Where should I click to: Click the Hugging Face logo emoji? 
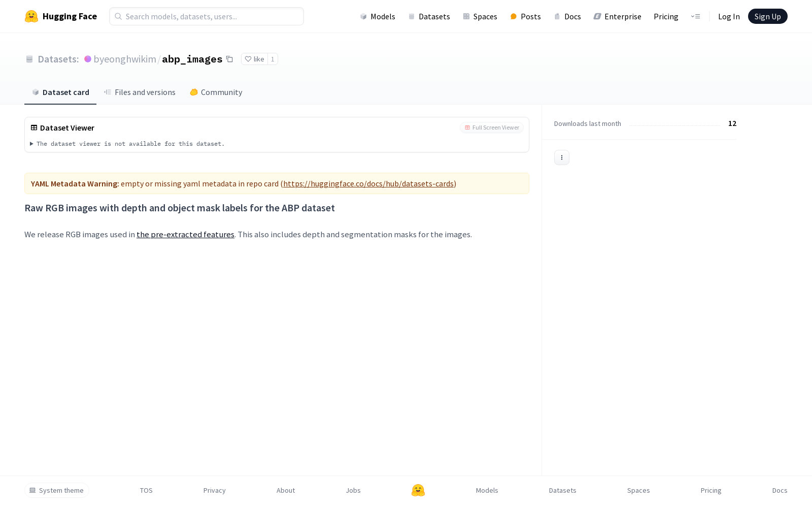31,16
